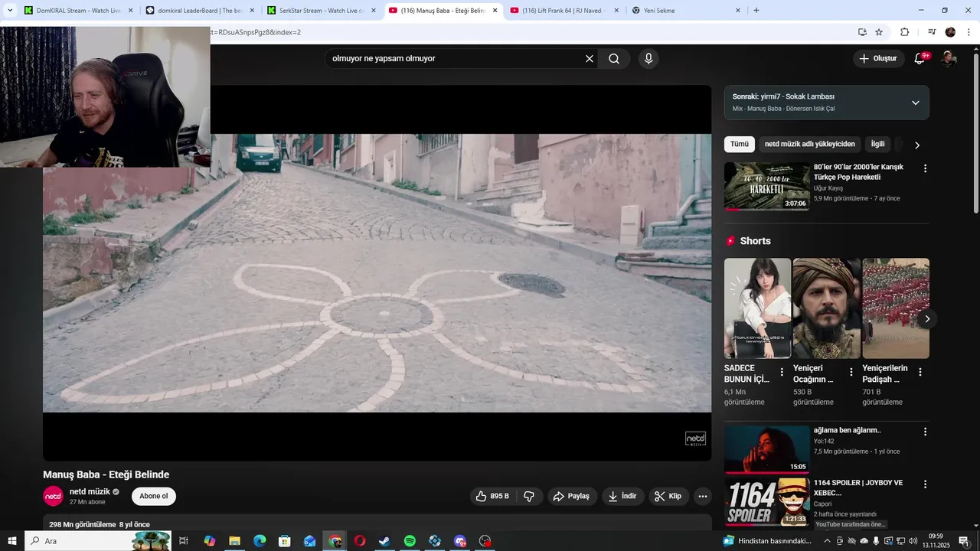The image size is (980, 551).
Task: Like the video with the thumbs-up button
Action: [x=492, y=496]
